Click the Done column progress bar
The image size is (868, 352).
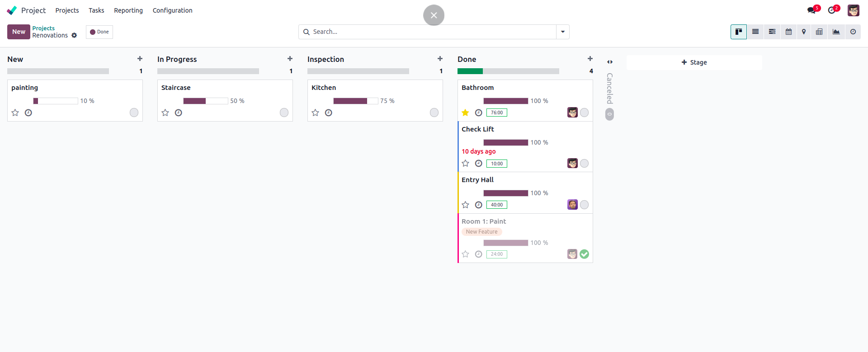(x=508, y=71)
